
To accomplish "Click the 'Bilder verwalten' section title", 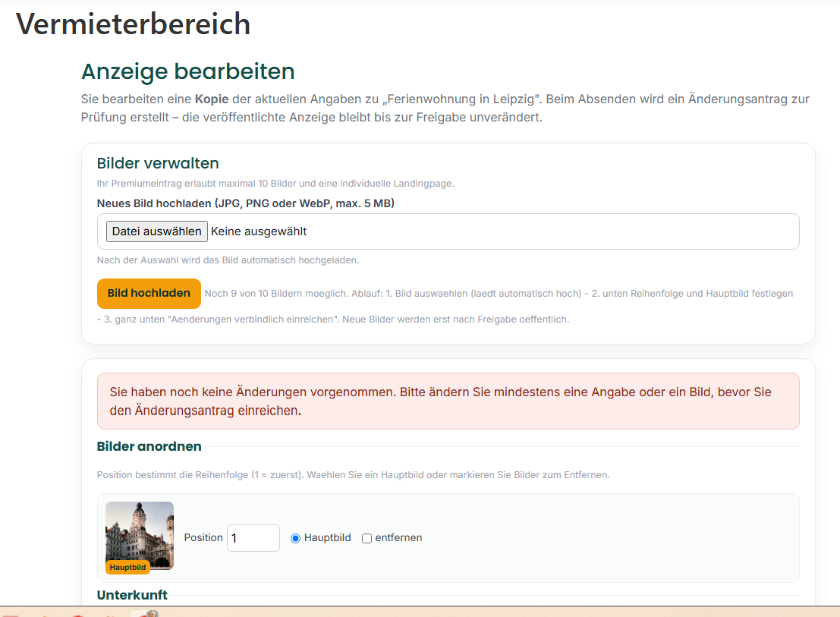I will click(158, 163).
